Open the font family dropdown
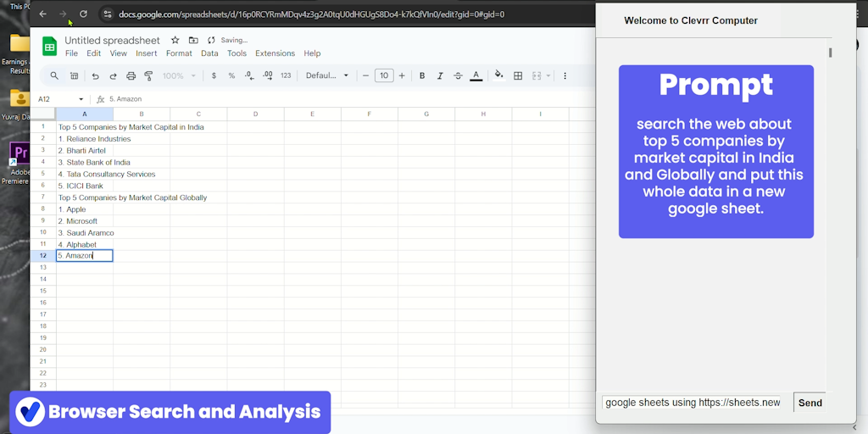 tap(327, 75)
